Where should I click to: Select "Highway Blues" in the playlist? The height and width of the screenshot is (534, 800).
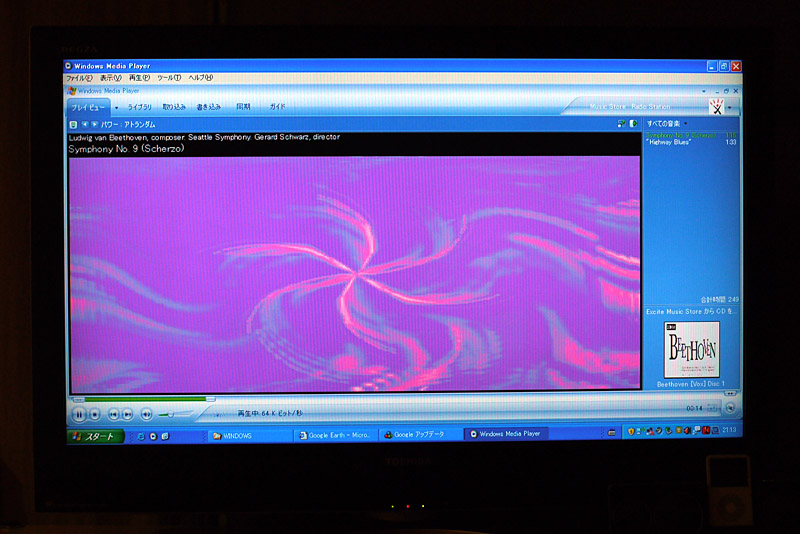(x=672, y=142)
